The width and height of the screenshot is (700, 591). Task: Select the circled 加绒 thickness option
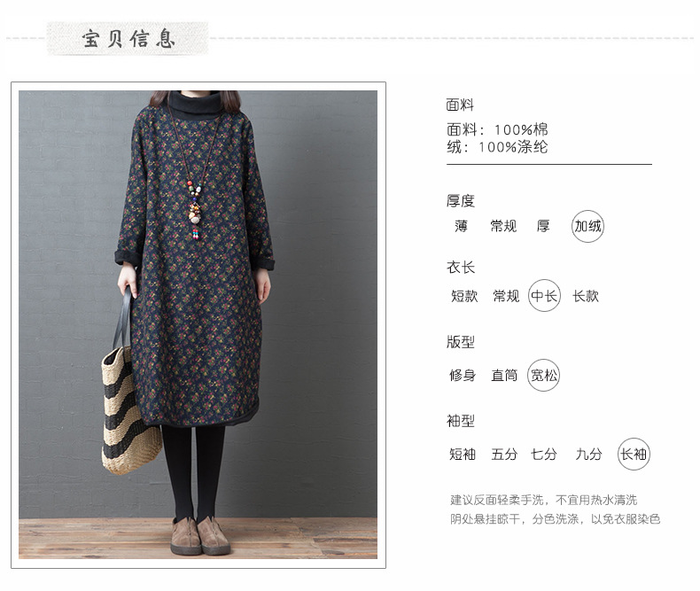click(587, 226)
